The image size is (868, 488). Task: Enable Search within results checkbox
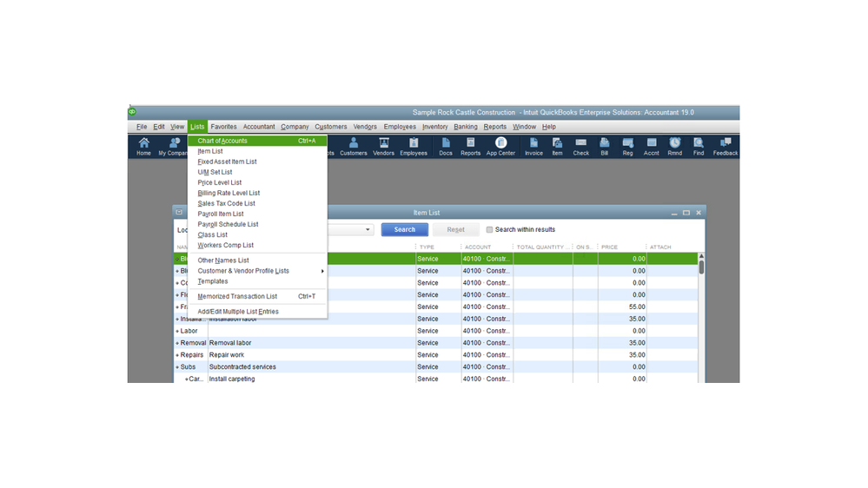click(489, 229)
